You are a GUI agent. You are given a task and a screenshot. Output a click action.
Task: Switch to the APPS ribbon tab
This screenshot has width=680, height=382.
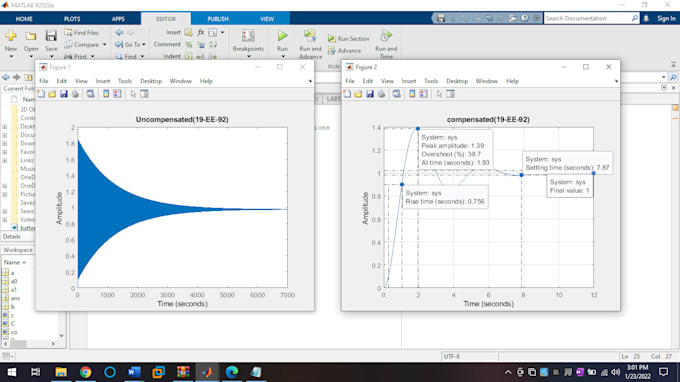(118, 19)
